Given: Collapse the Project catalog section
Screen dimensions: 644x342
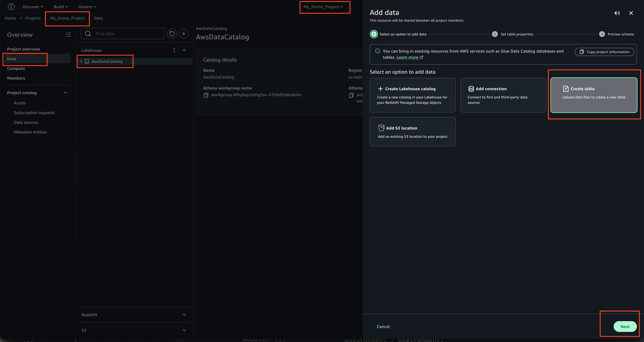Looking at the screenshot, I should point(66,92).
